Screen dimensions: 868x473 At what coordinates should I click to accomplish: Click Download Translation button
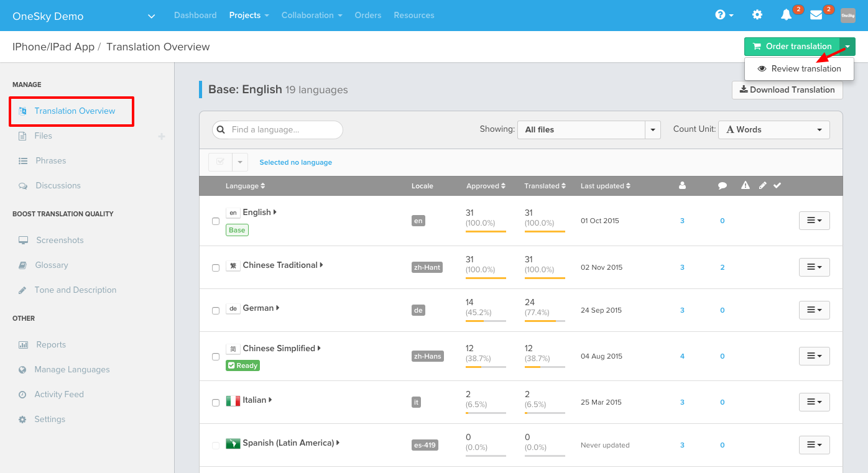[x=787, y=90]
